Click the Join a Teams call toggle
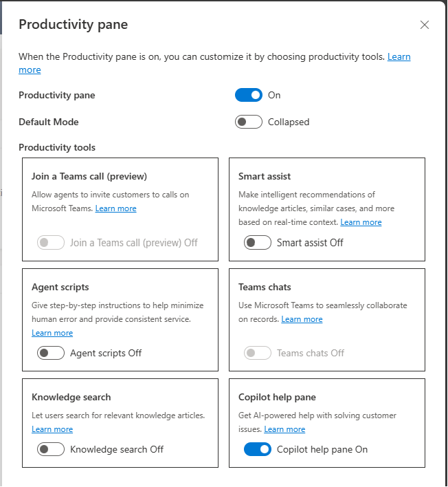Image resolution: width=448 pixels, height=487 pixels. click(x=51, y=242)
